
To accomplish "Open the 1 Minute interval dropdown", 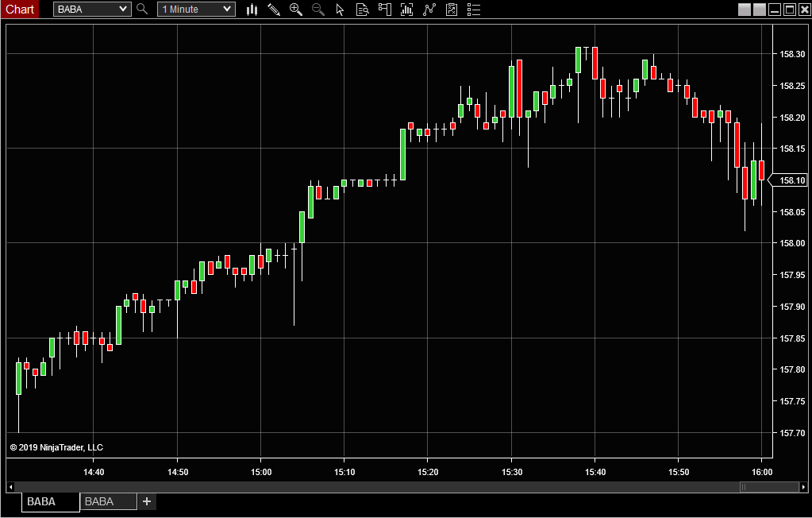I will pyautogui.click(x=196, y=10).
